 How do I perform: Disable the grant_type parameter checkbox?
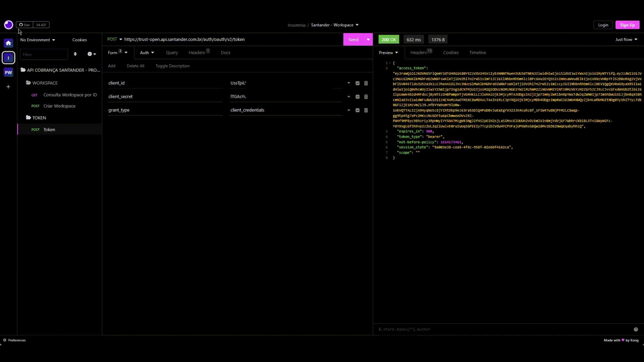coord(358,110)
